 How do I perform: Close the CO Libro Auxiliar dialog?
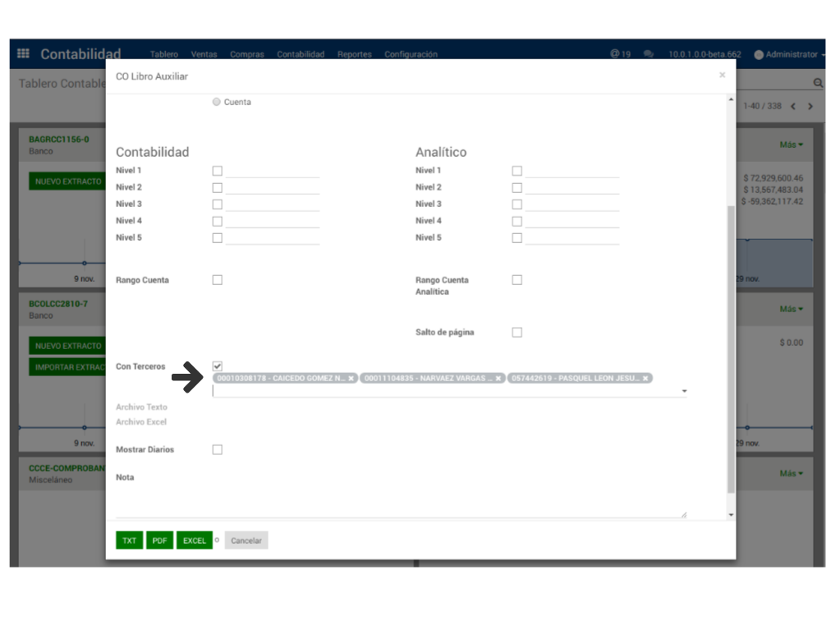(722, 76)
